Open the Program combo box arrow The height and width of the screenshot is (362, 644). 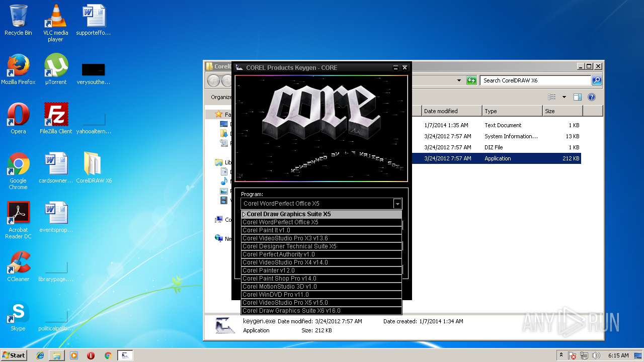point(397,204)
